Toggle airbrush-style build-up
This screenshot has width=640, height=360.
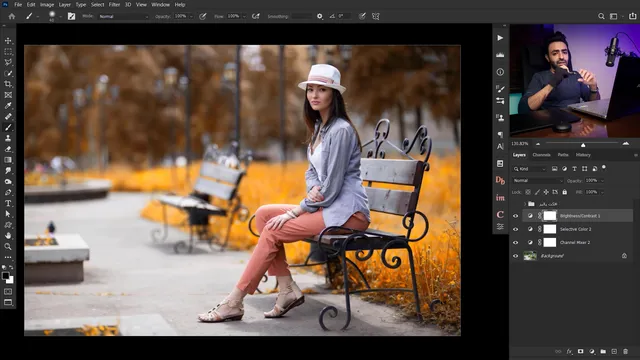(x=256, y=16)
